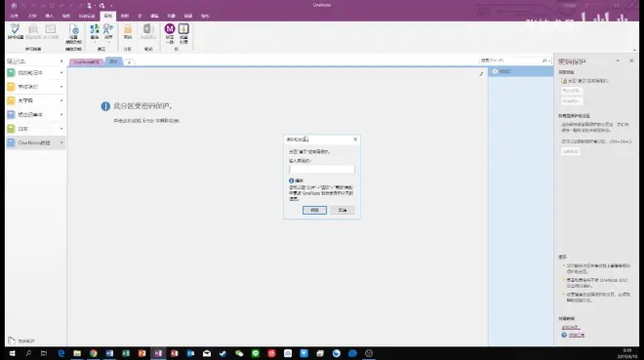The height and width of the screenshot is (360, 644).
Task: Click the padlock Password ribbon button
Action: click(x=128, y=31)
